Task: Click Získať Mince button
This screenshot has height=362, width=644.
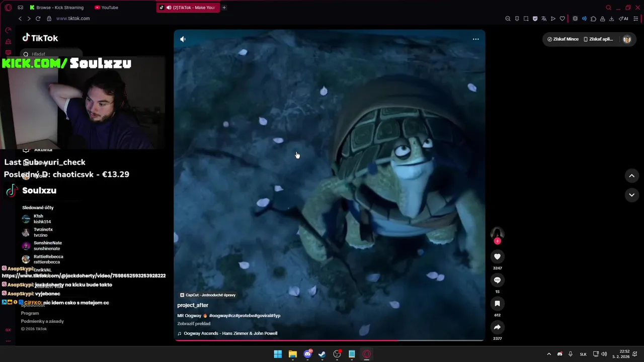Action: [x=563, y=39]
